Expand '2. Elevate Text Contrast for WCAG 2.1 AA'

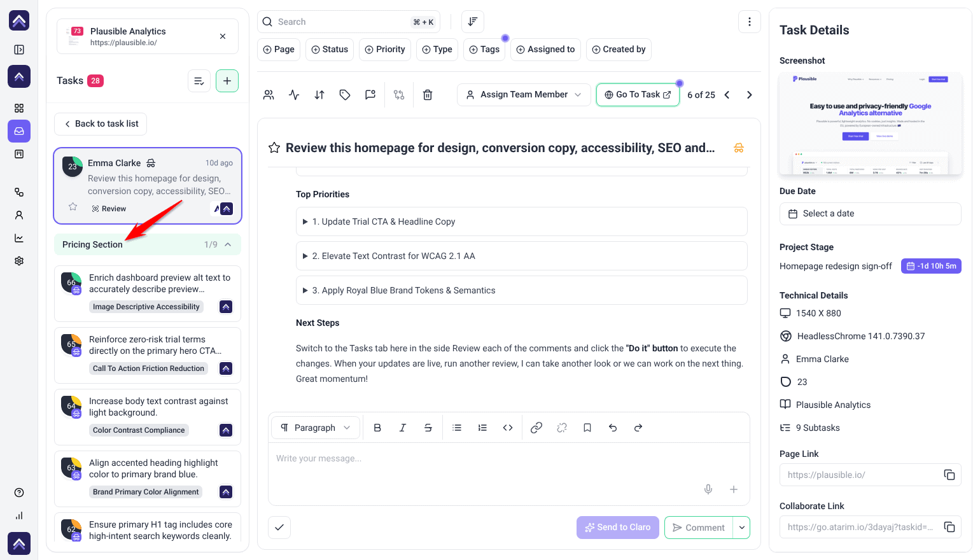click(522, 256)
